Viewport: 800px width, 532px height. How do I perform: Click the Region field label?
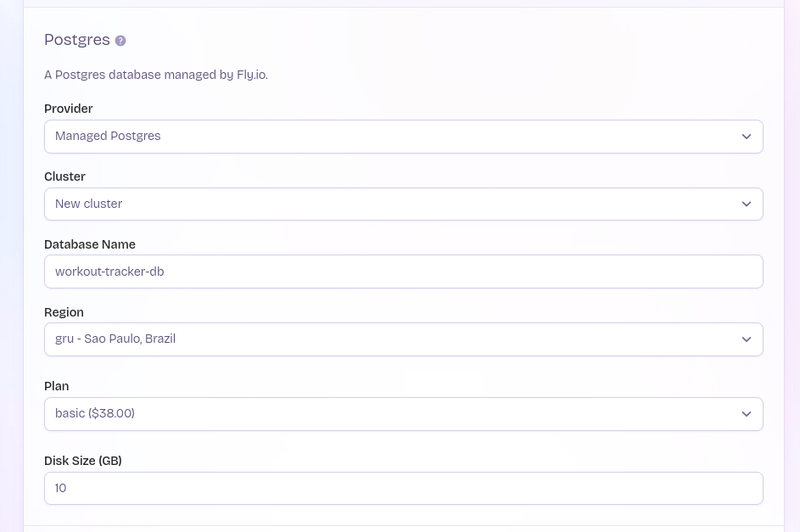[64, 312]
